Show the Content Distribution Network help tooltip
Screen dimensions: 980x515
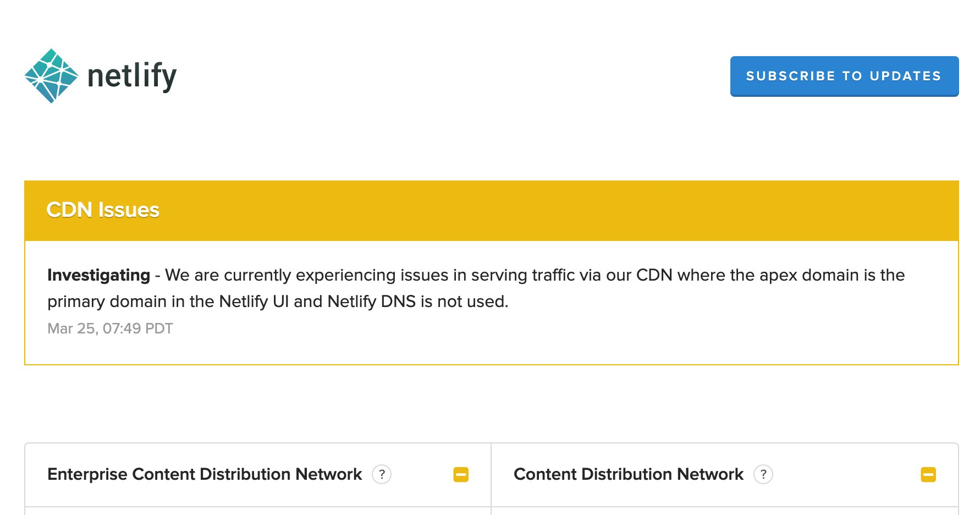pyautogui.click(x=763, y=474)
